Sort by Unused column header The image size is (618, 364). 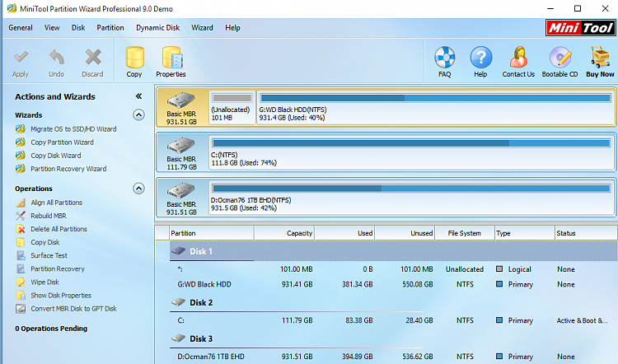[x=405, y=233]
